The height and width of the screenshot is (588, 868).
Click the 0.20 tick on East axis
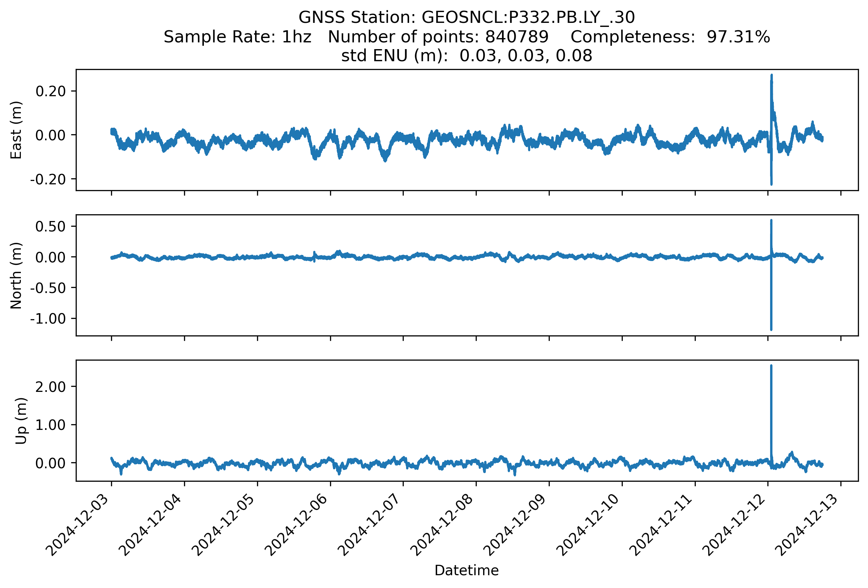coord(50,91)
